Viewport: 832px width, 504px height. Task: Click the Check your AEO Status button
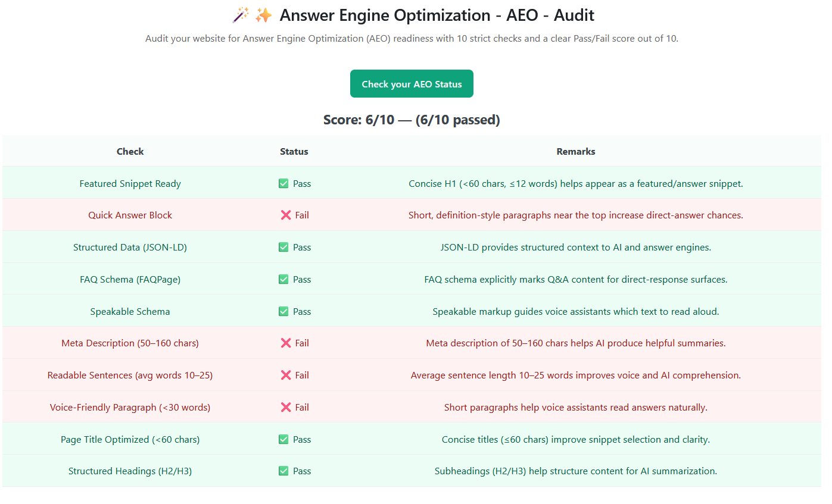click(x=412, y=84)
